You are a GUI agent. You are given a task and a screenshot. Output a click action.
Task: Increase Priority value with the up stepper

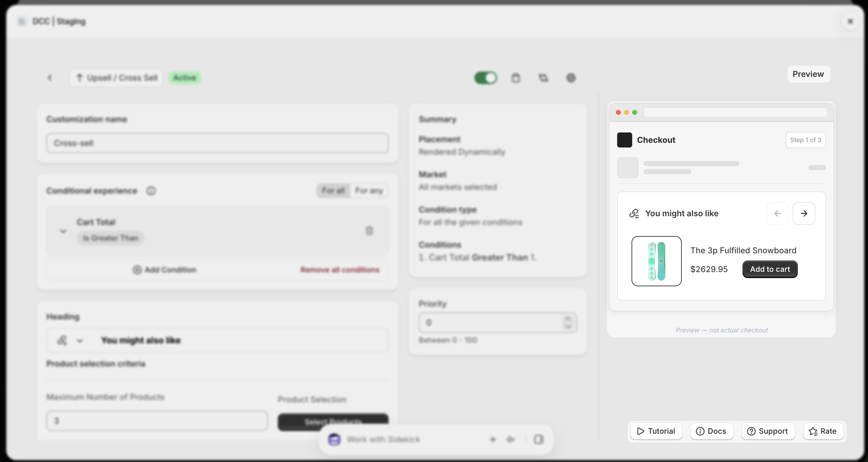568,318
